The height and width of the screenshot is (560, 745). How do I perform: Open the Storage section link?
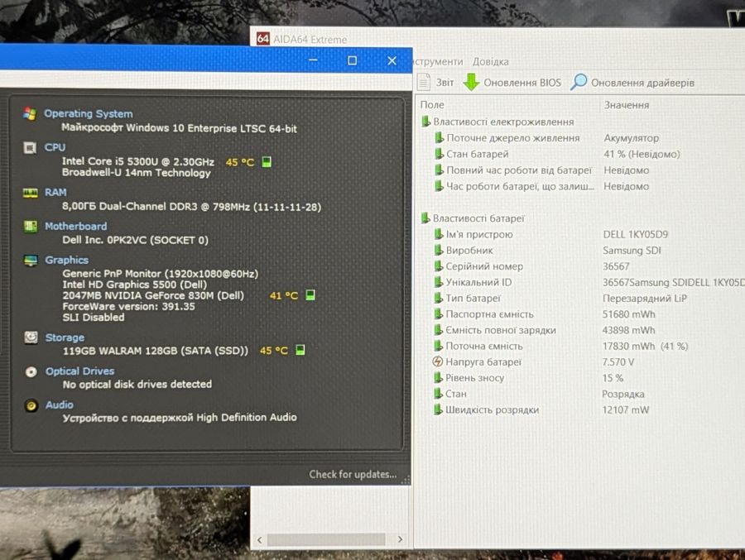click(x=65, y=337)
